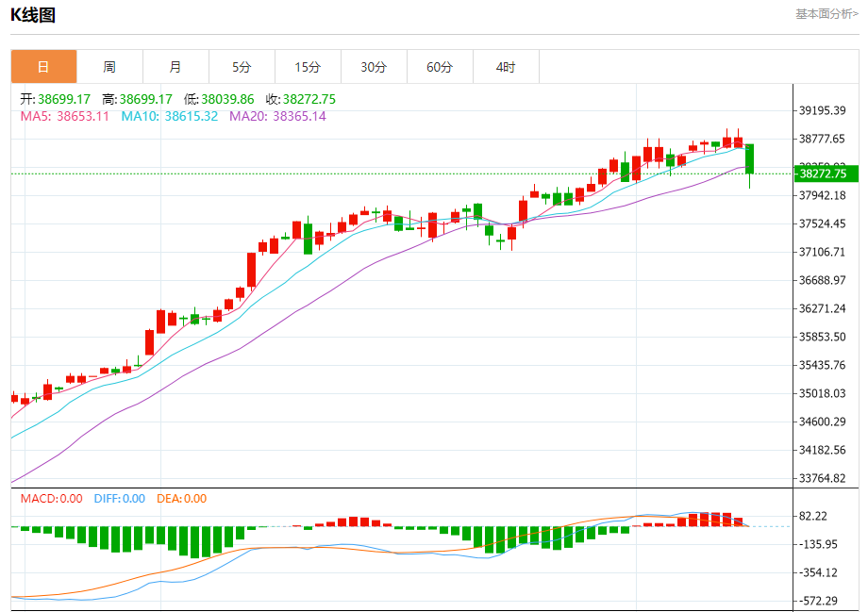This screenshot has width=868, height=612.
Task: Click the 34182.56 axis label
Action: (822, 450)
